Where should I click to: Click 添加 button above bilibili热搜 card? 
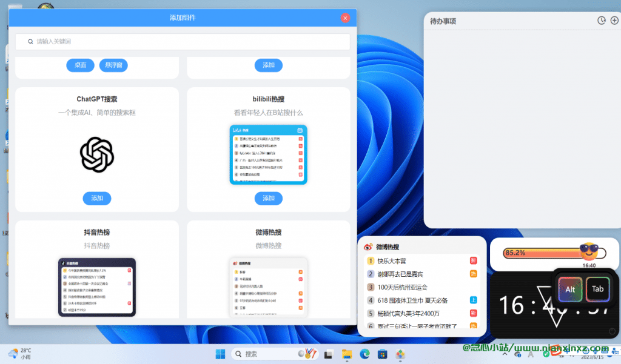click(269, 65)
